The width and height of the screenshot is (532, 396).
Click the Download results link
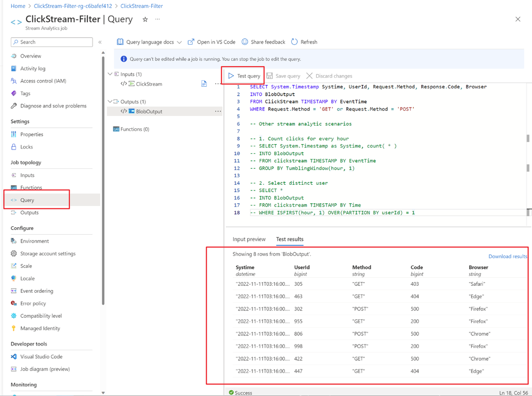click(508, 257)
